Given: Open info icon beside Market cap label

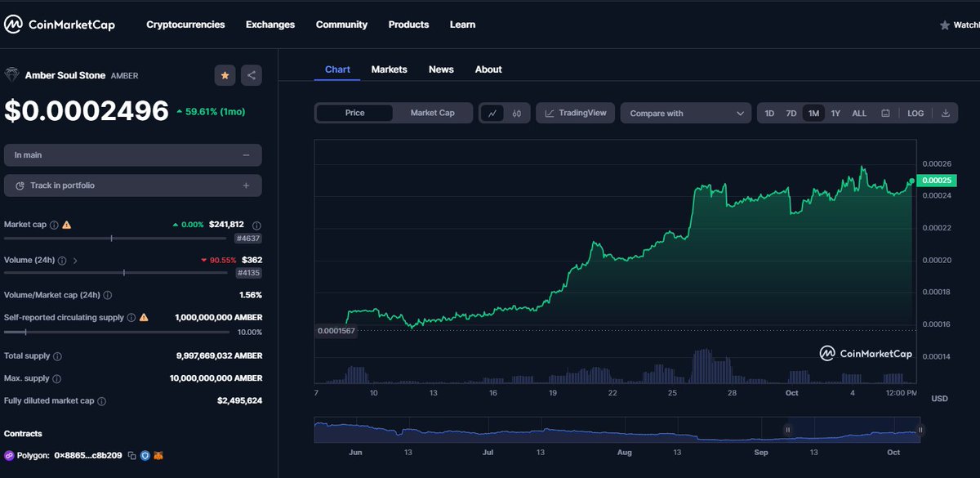Looking at the screenshot, I should [x=54, y=225].
